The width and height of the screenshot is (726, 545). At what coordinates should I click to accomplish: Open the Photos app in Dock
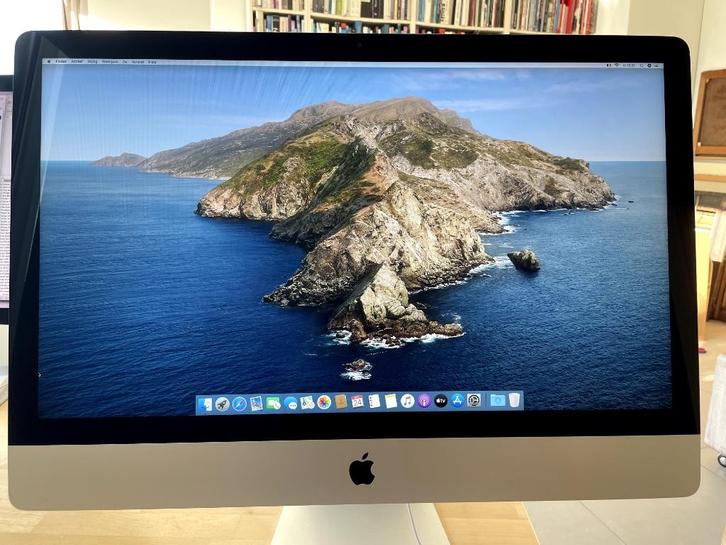[324, 402]
